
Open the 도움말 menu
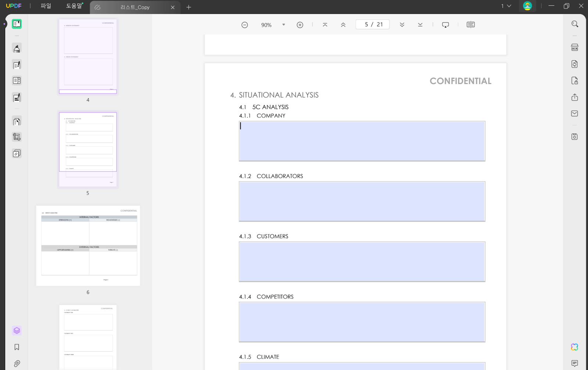[x=74, y=6]
